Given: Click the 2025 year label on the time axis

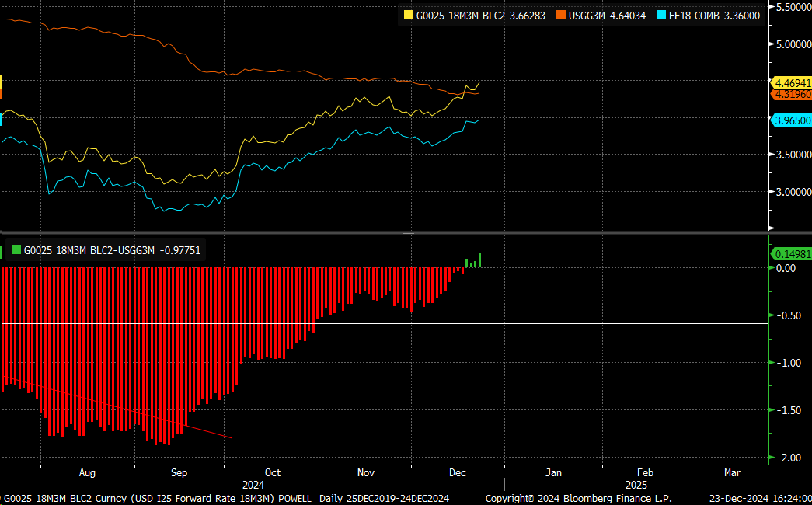Looking at the screenshot, I should [x=636, y=486].
